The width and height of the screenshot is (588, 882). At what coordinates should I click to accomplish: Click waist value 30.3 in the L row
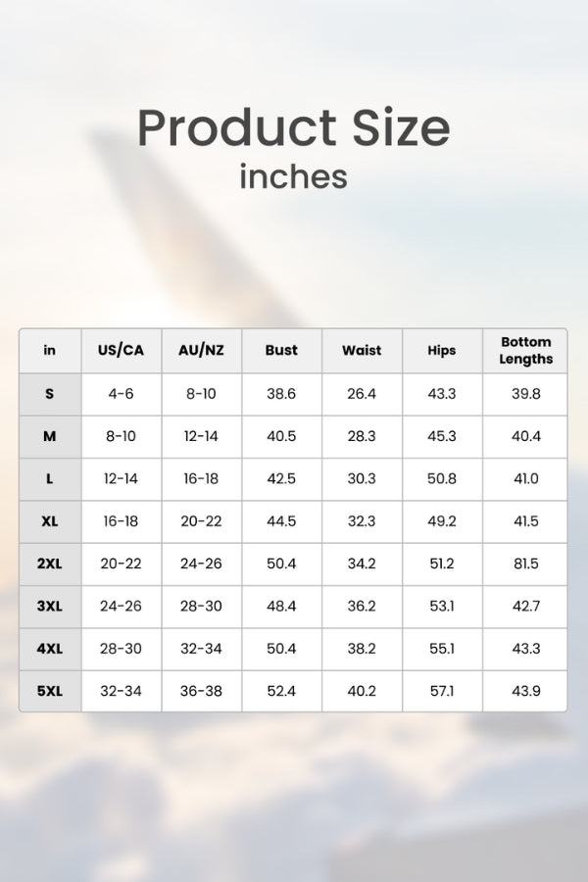click(362, 479)
